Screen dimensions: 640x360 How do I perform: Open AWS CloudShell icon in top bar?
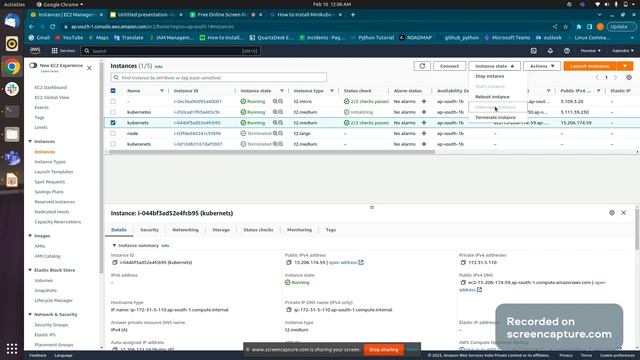pos(533,51)
